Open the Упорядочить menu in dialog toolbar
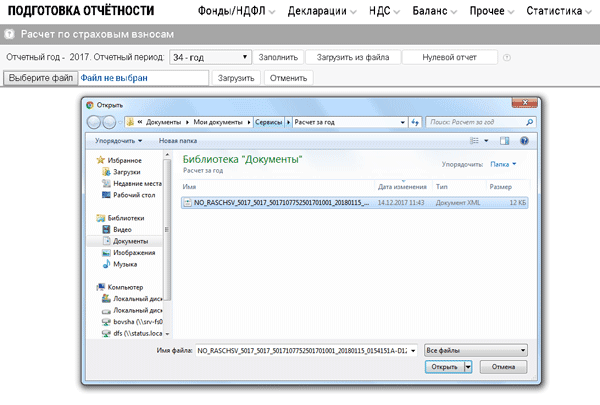The height and width of the screenshot is (405, 600). click(x=116, y=141)
